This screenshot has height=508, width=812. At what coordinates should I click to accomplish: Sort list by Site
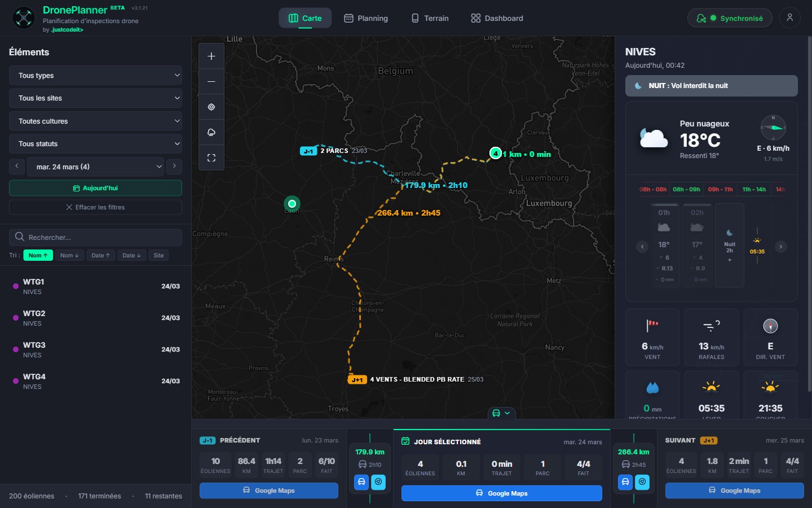click(158, 255)
